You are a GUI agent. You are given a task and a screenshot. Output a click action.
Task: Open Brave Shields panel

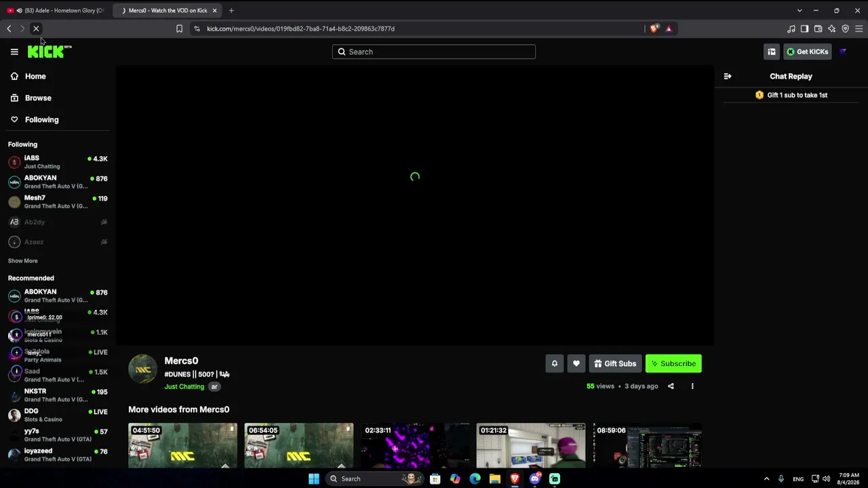(654, 28)
